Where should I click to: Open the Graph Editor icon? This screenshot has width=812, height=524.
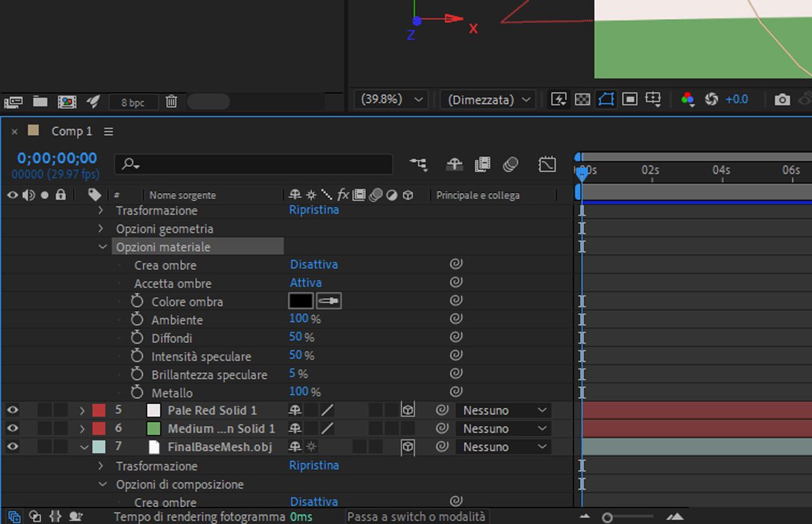547,164
